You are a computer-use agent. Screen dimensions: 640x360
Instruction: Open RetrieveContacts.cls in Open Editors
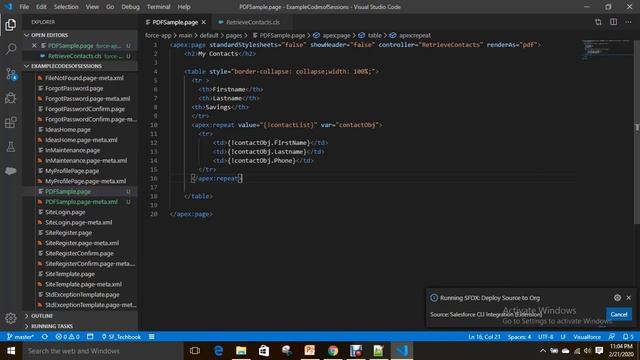(x=75, y=56)
